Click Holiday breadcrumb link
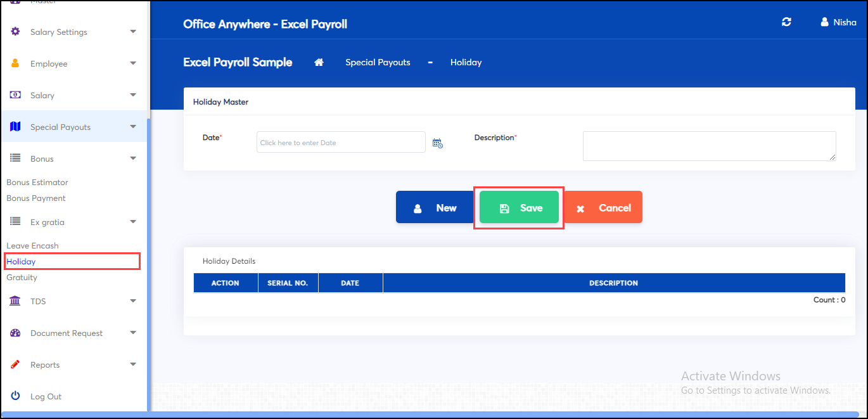Screen dimensions: 868x419 (466, 62)
